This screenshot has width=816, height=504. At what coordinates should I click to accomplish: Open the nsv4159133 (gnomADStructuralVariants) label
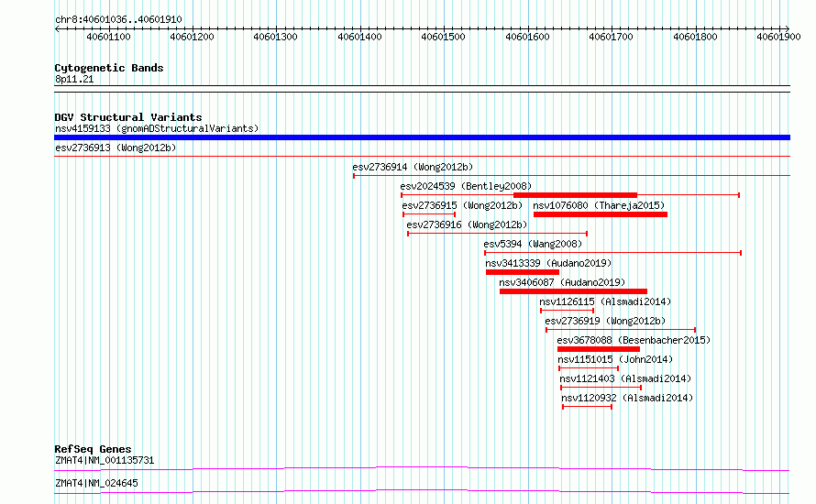click(157, 128)
